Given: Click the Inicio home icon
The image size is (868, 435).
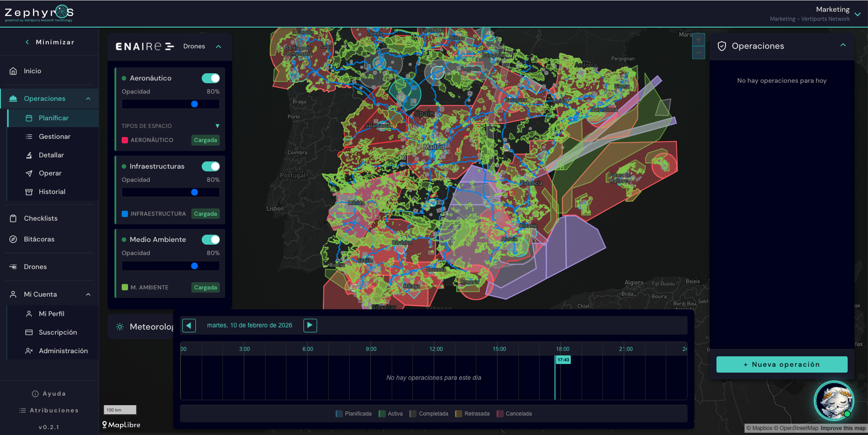Looking at the screenshot, I should 14,71.
